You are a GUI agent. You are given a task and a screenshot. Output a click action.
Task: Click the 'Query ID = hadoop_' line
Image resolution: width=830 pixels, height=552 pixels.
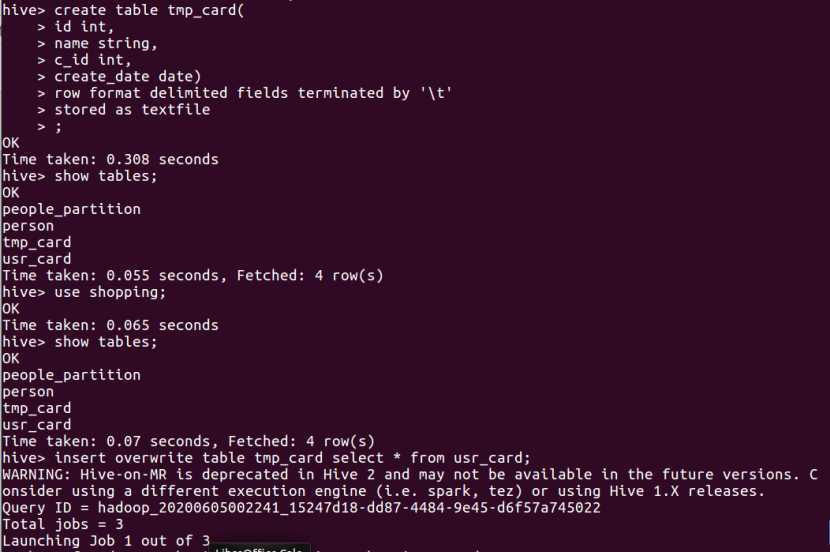click(301, 508)
